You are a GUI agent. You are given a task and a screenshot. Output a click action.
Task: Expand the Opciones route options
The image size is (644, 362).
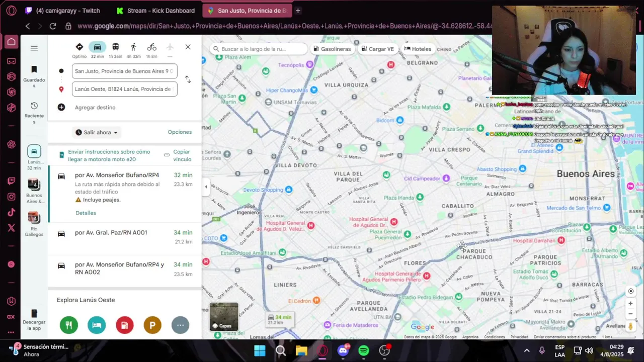click(x=180, y=132)
